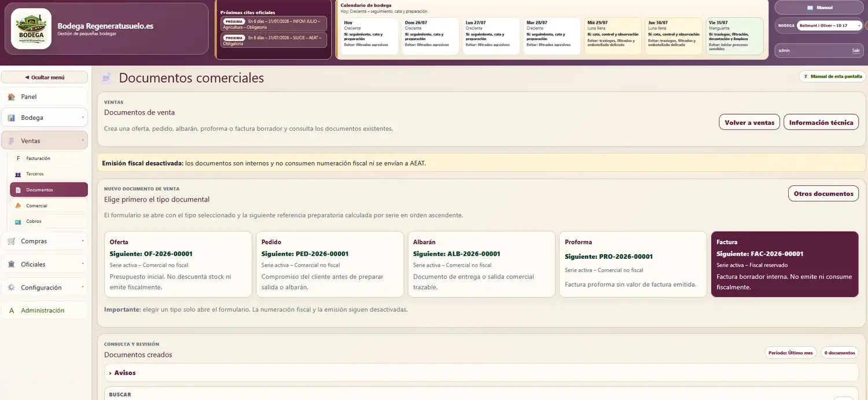Open the SILICIE AEAT upcoming appointment
Screen dimensions: 868x400
274,41
